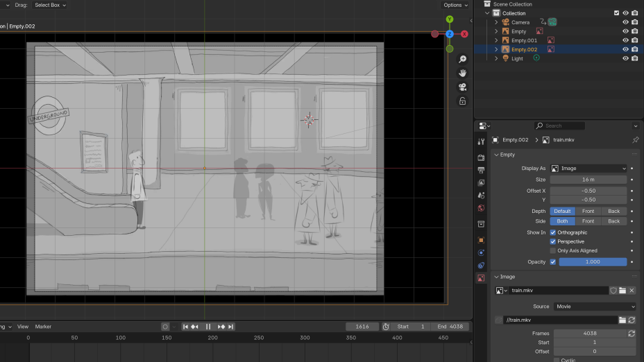
Task: Open the Display As Image dropdown
Action: tap(588, 169)
